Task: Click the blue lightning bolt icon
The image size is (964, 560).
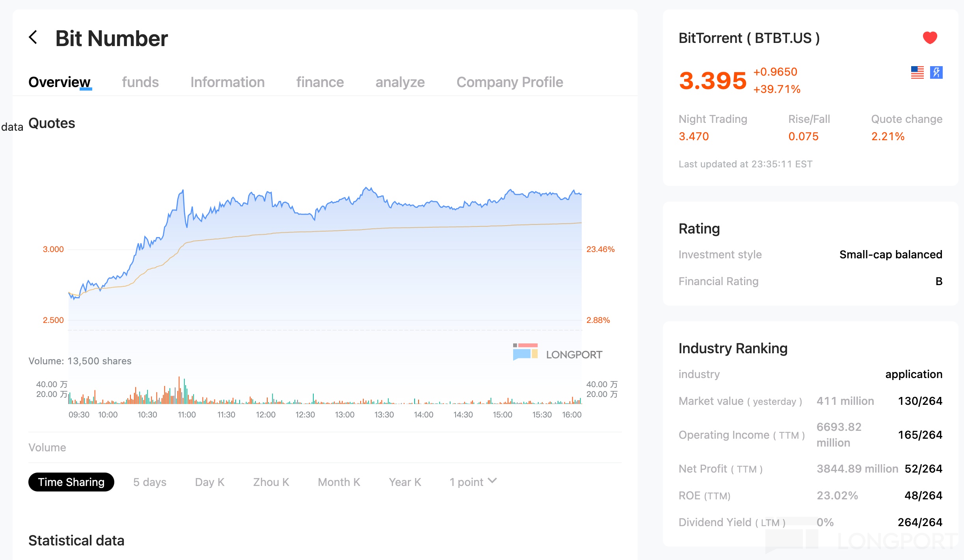Action: (x=936, y=72)
